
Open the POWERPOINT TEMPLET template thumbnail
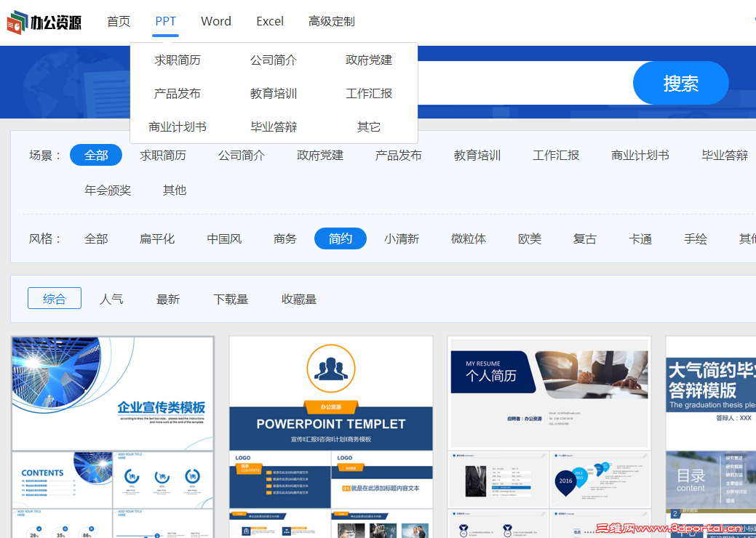pyautogui.click(x=331, y=436)
